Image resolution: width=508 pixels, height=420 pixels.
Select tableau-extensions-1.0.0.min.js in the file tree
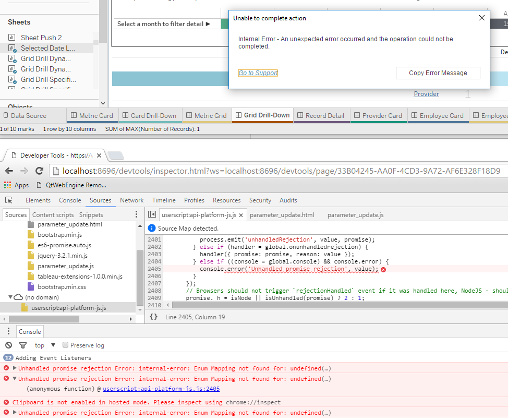tap(80, 277)
